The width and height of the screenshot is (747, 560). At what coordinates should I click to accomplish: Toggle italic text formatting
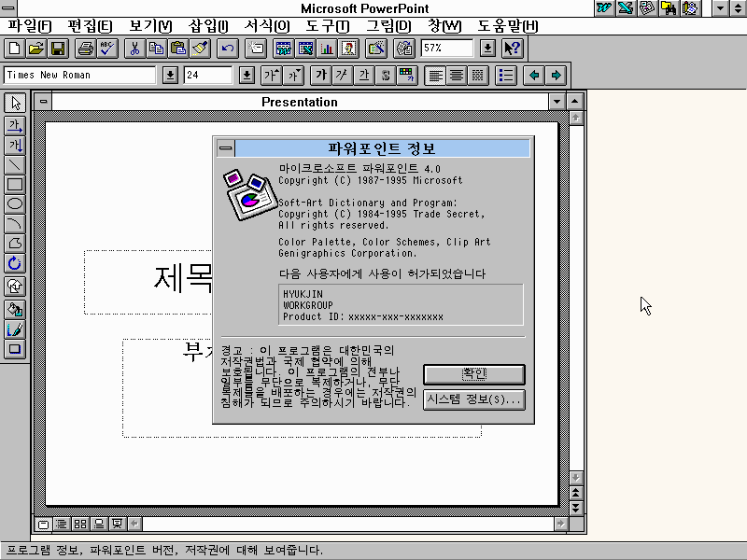(343, 76)
